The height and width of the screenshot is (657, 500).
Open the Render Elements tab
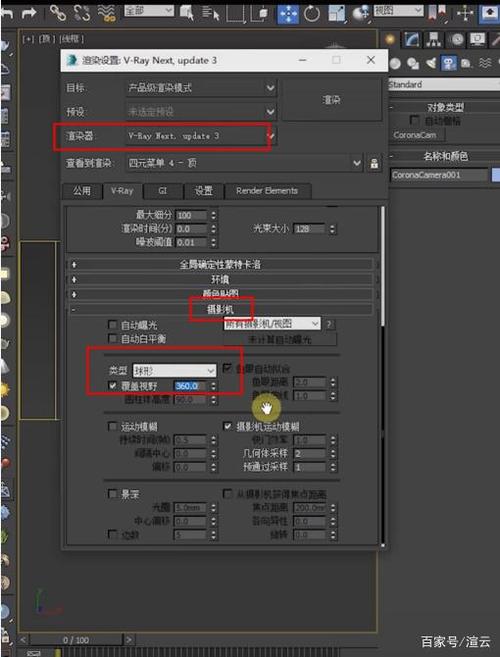pos(267,191)
